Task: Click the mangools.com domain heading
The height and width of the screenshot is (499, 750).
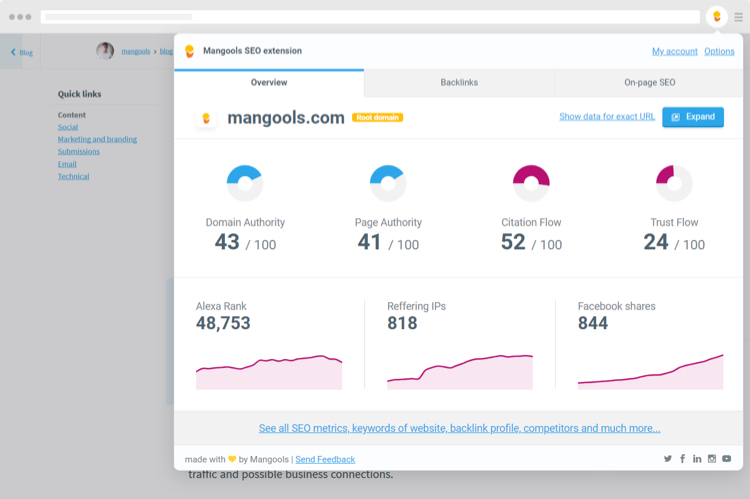Action: [x=286, y=118]
